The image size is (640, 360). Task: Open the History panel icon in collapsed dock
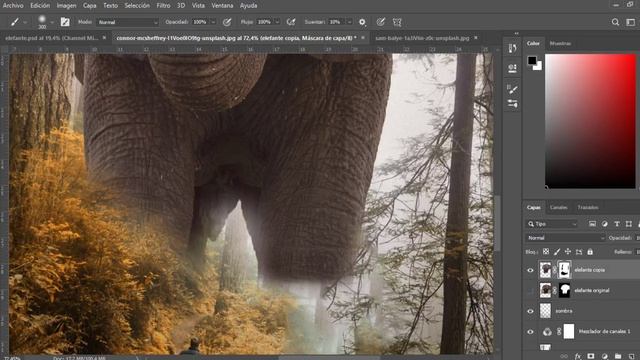point(513,48)
